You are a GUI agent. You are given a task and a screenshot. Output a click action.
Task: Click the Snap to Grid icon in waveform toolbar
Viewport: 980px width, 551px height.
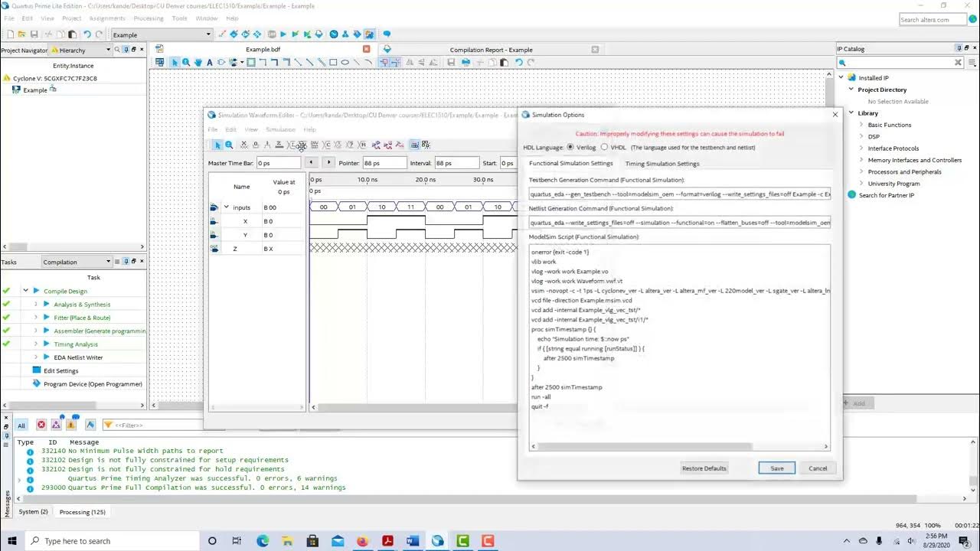pos(414,145)
